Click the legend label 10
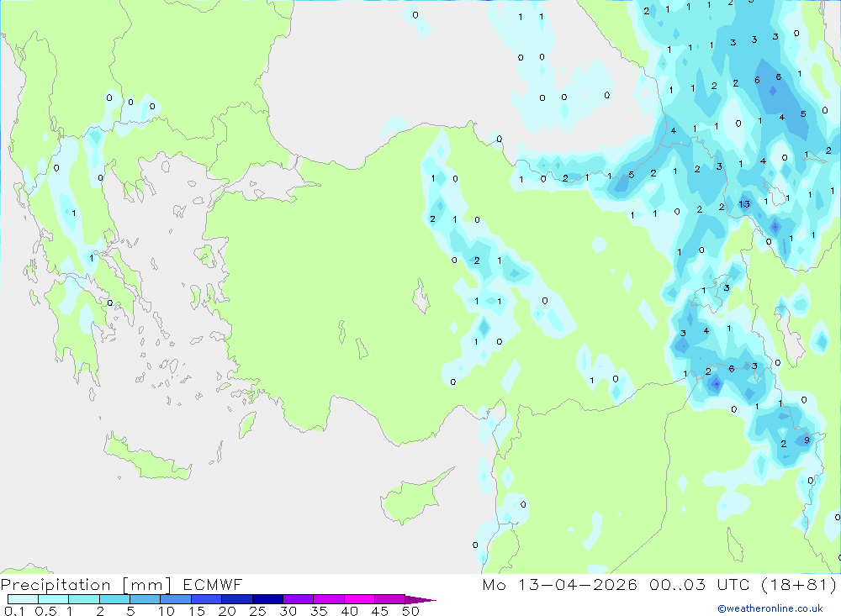Viewport: 841px width, 616px height. tap(167, 611)
